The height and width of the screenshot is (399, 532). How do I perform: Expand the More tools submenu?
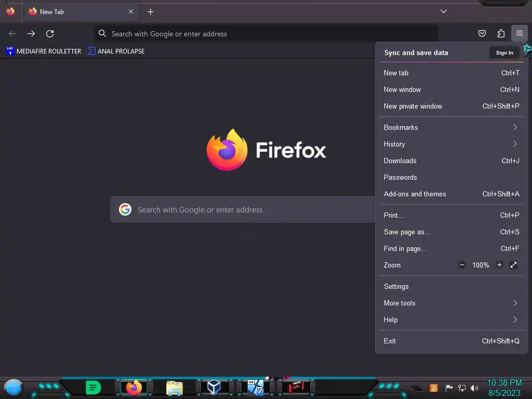point(451,303)
